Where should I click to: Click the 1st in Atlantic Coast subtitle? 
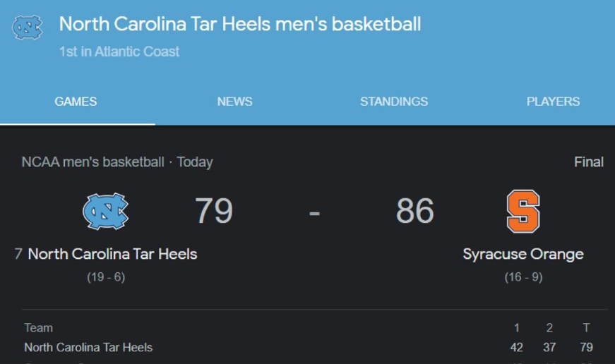(119, 51)
